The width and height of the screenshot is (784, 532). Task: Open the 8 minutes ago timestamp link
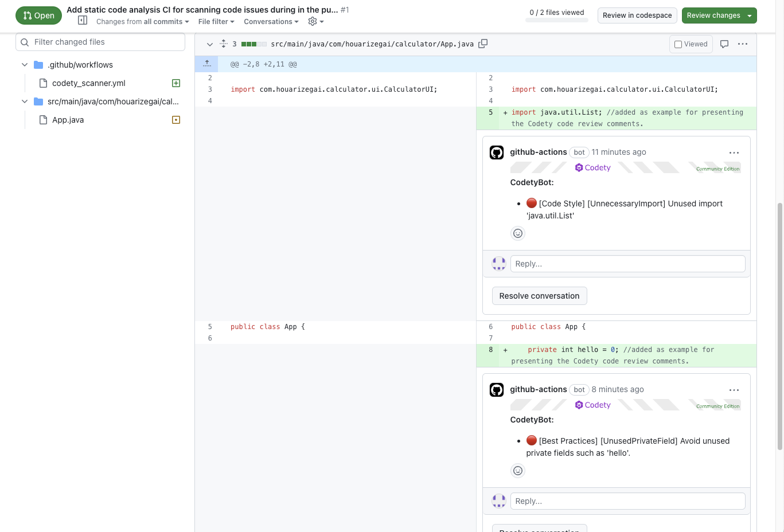(618, 389)
